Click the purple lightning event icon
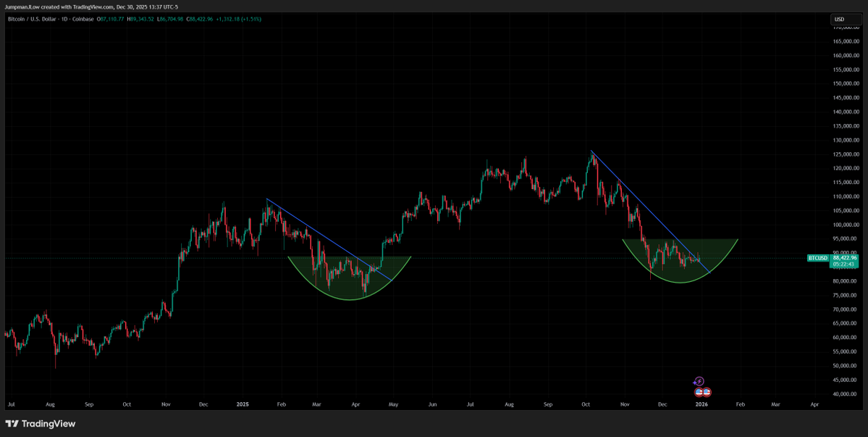The width and height of the screenshot is (868, 437). coord(699,381)
